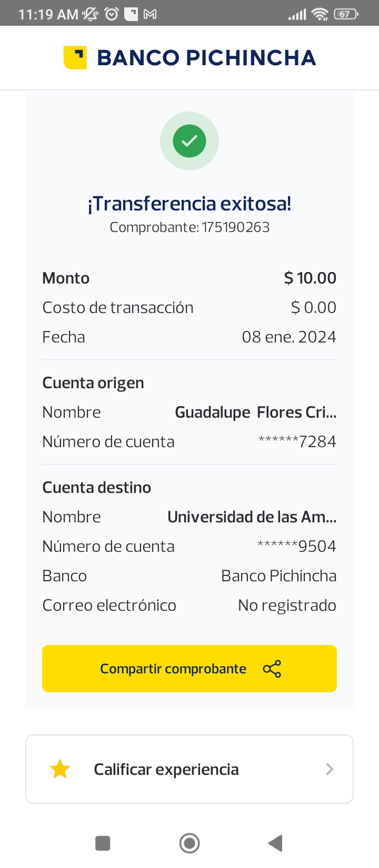Tap the Gmail notification icon in status bar
379x868 pixels.
tap(150, 14)
